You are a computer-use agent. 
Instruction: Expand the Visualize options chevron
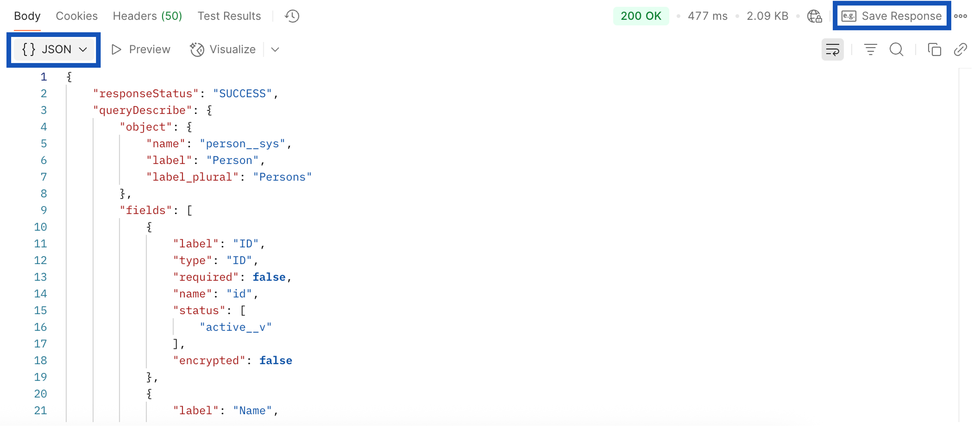(x=275, y=49)
